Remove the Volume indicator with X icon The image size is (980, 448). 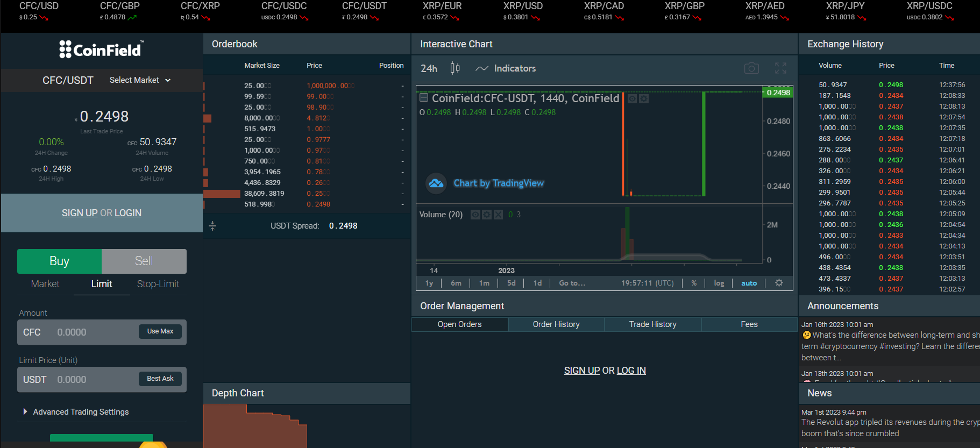point(498,215)
